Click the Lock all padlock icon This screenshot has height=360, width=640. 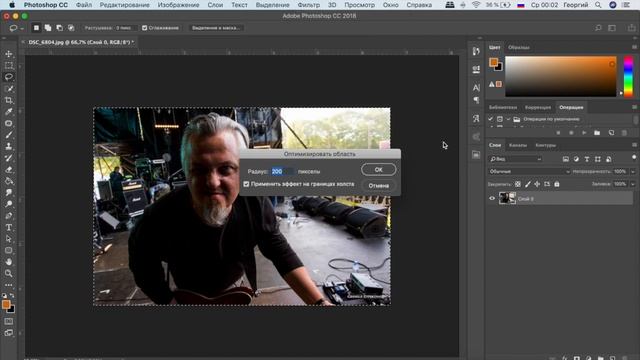click(557, 184)
